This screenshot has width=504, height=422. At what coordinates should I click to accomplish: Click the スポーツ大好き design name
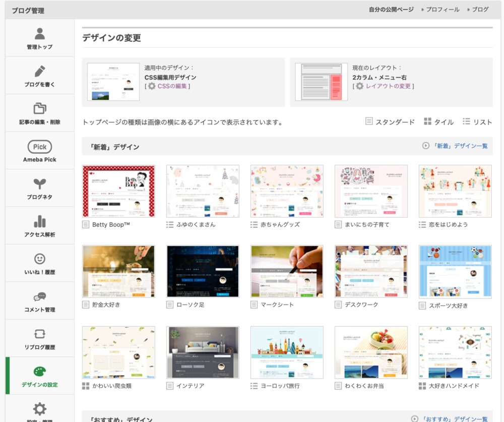pyautogui.click(x=449, y=306)
